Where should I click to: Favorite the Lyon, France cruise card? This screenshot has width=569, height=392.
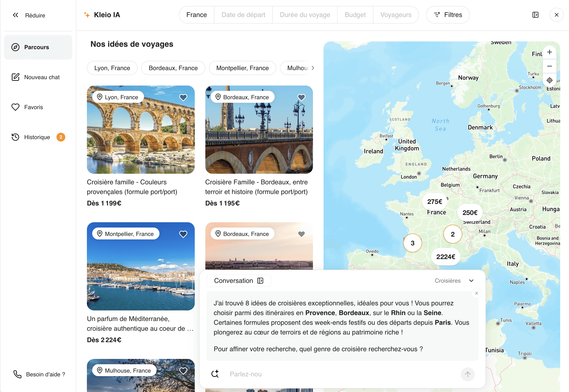point(183,97)
